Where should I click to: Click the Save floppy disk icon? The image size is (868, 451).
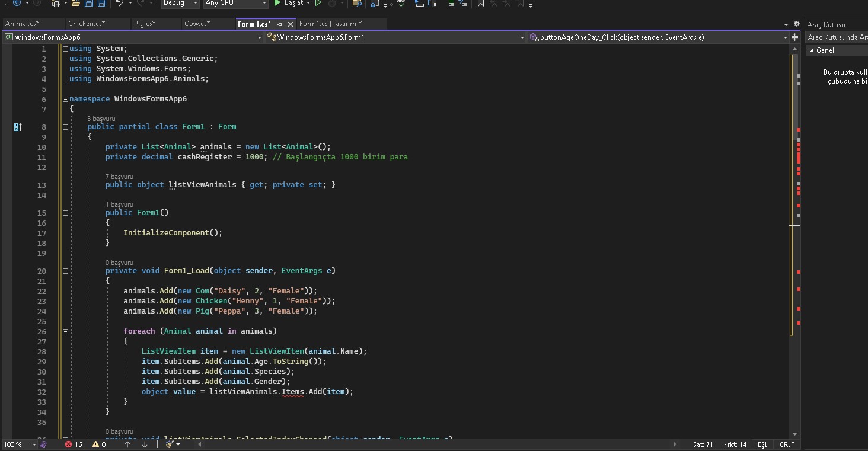pyautogui.click(x=88, y=3)
